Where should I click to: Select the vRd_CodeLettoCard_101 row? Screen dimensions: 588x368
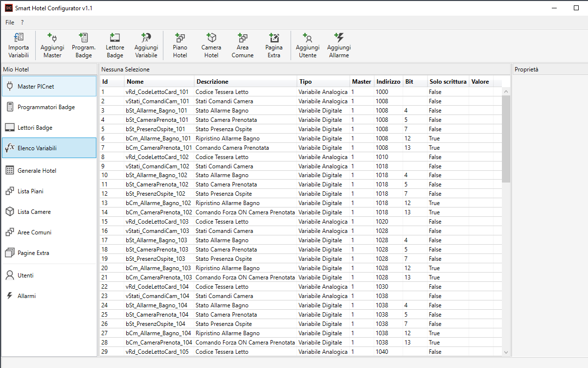coord(301,92)
